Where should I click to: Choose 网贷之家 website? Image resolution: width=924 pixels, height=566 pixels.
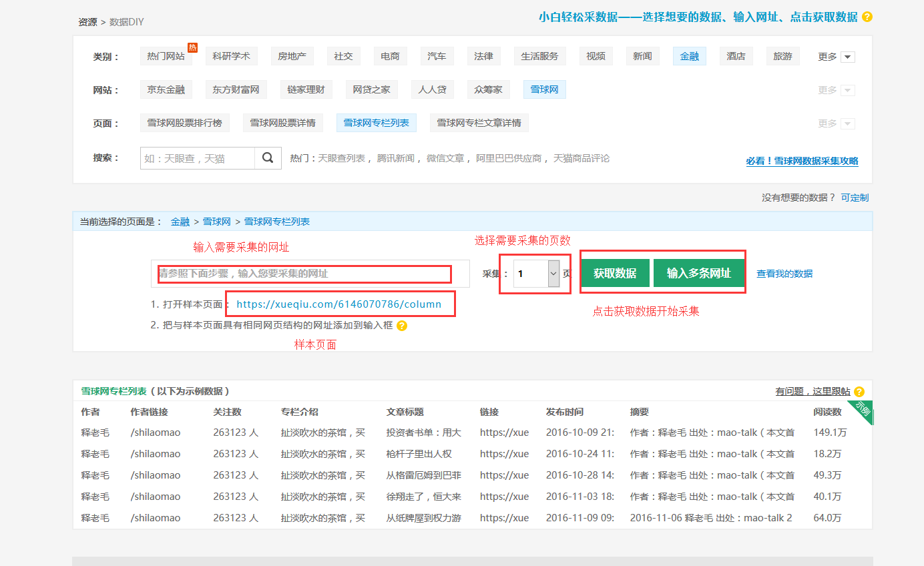372,89
